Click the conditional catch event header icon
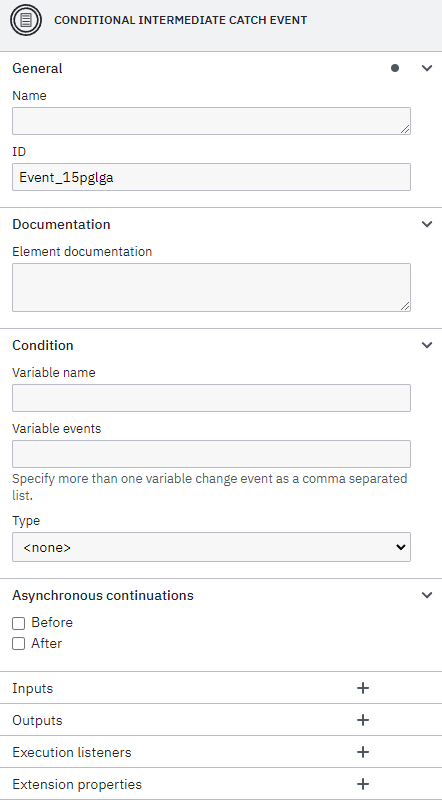442x812 pixels. point(26,20)
